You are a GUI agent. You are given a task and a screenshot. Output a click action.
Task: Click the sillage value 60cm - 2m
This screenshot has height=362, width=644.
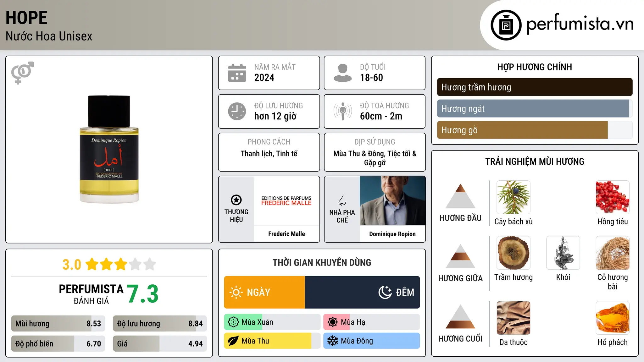pyautogui.click(x=381, y=116)
